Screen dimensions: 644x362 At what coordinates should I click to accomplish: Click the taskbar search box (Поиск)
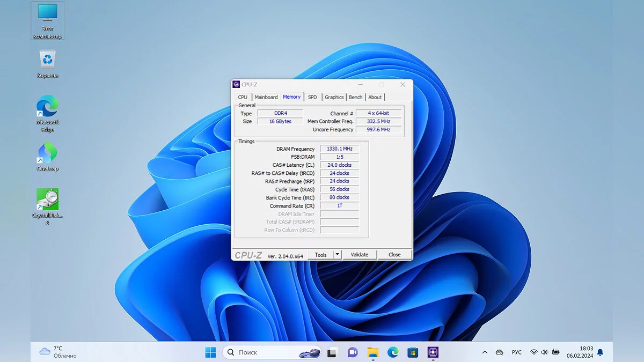[263, 352]
